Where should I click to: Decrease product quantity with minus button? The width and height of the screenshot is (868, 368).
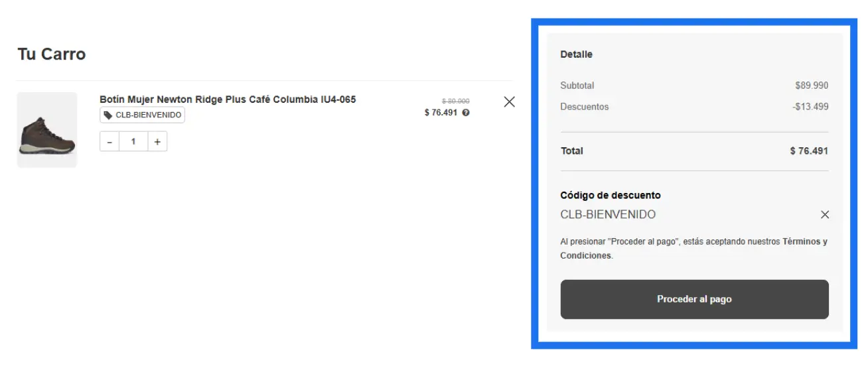(109, 141)
